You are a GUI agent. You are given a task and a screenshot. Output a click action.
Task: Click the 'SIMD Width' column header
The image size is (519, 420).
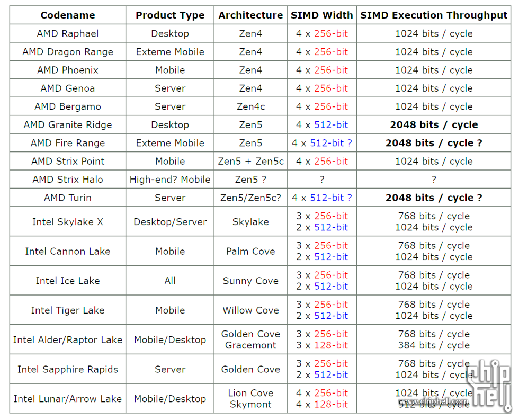(322, 15)
